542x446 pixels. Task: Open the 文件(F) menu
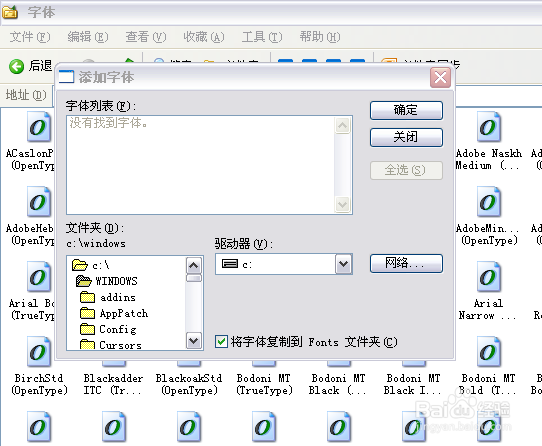(30, 37)
